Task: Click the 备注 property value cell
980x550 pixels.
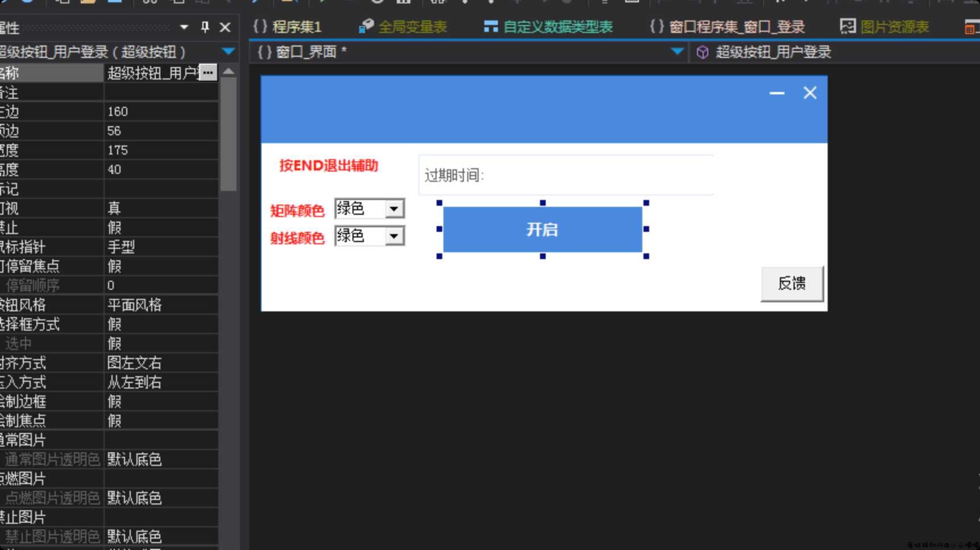Action: (161, 92)
